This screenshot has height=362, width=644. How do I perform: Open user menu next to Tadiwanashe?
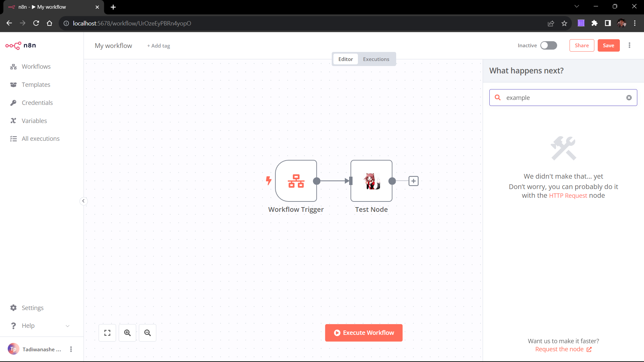click(x=71, y=349)
